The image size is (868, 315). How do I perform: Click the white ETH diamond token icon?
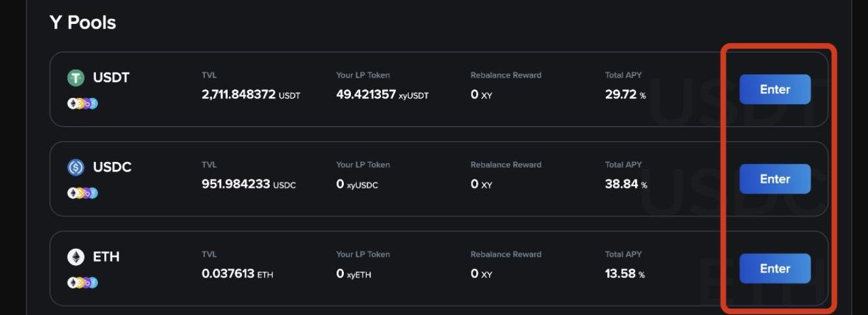[76, 257]
